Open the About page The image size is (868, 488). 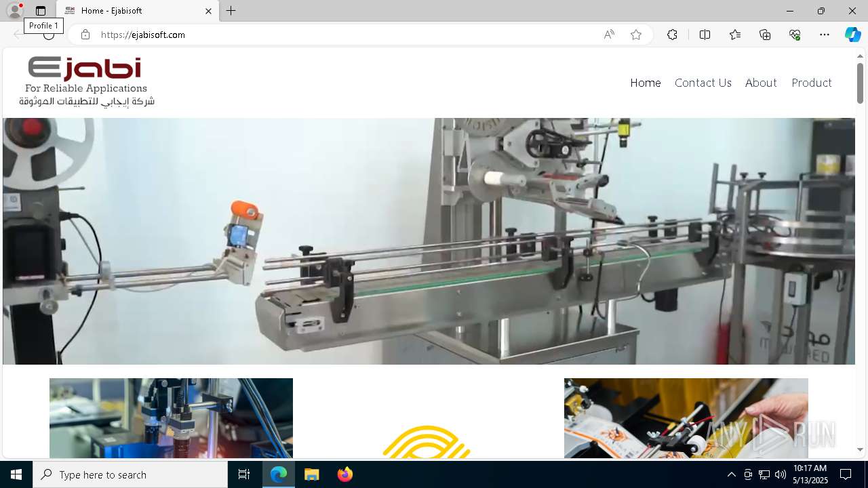[761, 83]
